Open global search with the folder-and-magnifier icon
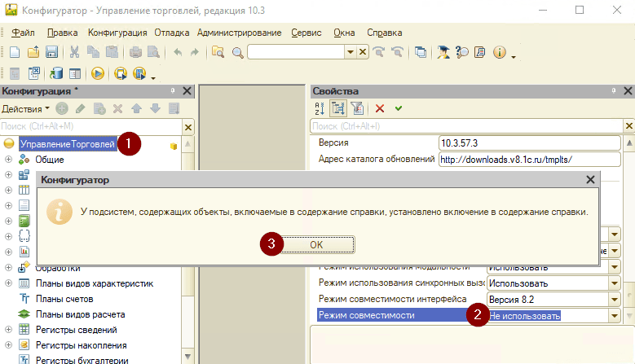Screen dimensions: 635x364 (x=218, y=52)
